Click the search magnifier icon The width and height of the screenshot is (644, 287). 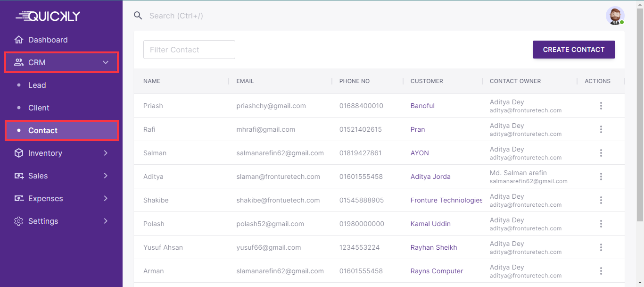click(x=138, y=16)
